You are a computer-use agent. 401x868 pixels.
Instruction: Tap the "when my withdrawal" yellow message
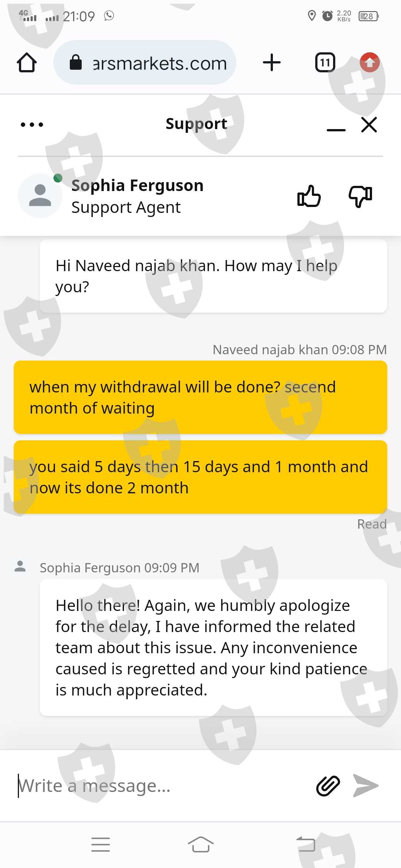[200, 397]
